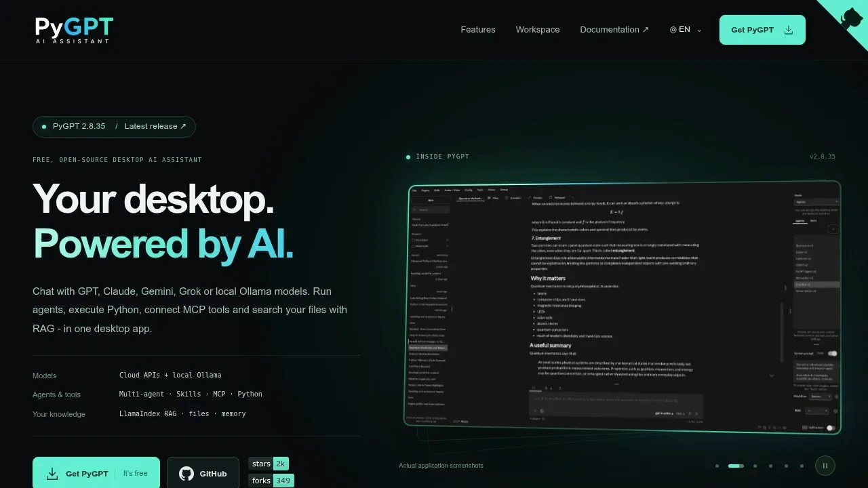Click 'Cloud APIs + local Ollama' text
Screen dimensions: 868x488
(x=170, y=375)
